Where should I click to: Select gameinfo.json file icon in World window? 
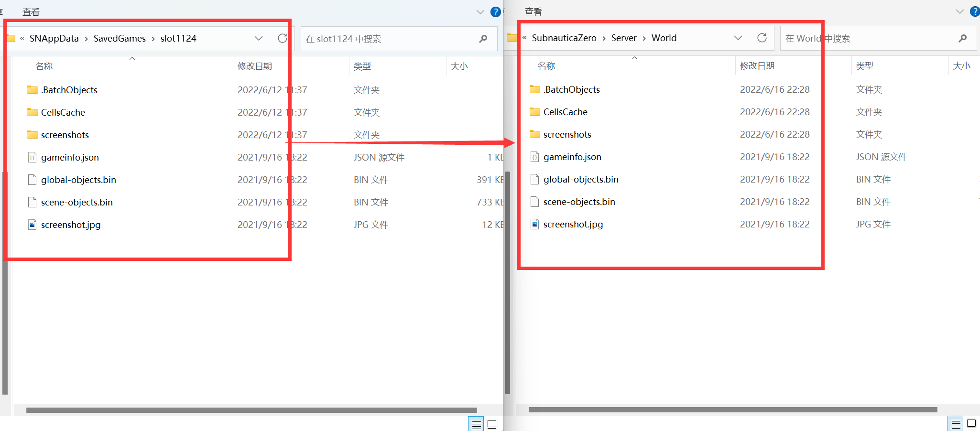[x=535, y=157]
